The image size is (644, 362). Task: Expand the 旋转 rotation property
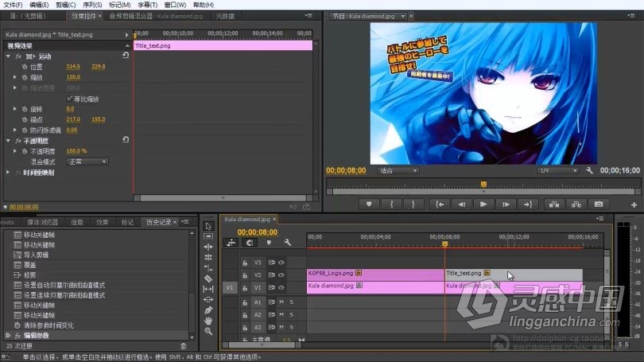pyautogui.click(x=15, y=109)
